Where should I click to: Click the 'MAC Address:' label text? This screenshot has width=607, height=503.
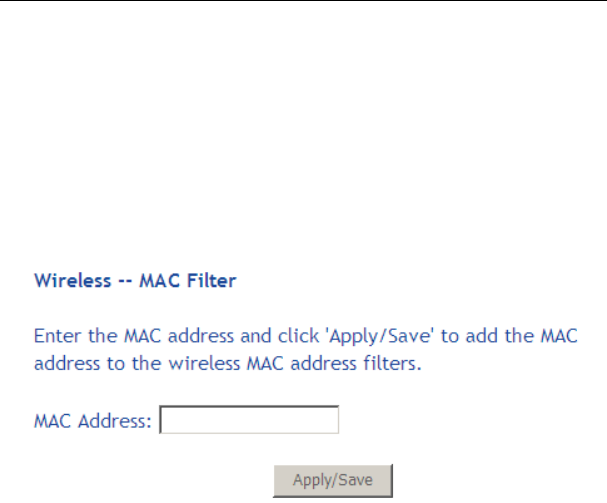93,421
